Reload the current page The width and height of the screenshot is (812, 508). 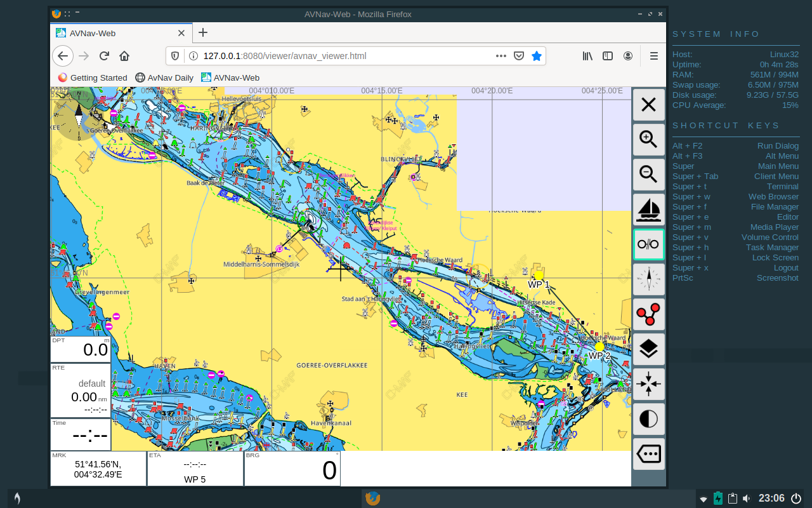coord(103,56)
